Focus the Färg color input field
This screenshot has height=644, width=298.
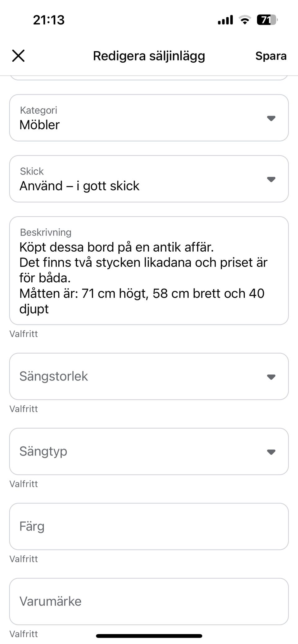point(149,527)
